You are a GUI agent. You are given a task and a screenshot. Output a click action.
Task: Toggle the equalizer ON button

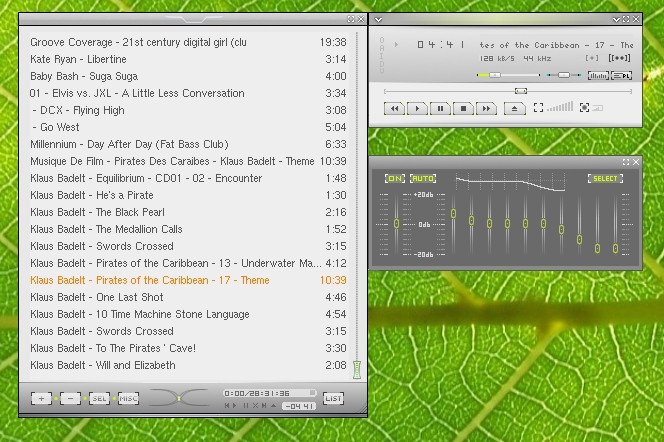[395, 178]
